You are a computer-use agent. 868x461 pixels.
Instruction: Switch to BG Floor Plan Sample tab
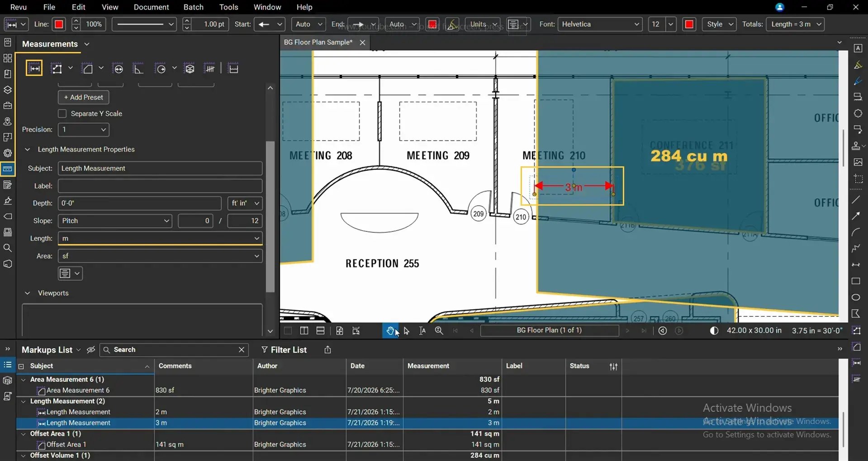(318, 42)
